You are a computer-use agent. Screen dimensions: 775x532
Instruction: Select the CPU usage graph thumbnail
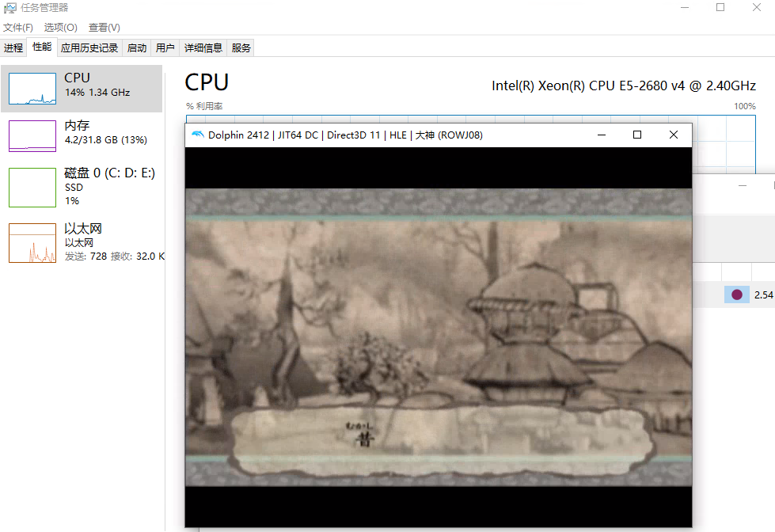click(32, 89)
